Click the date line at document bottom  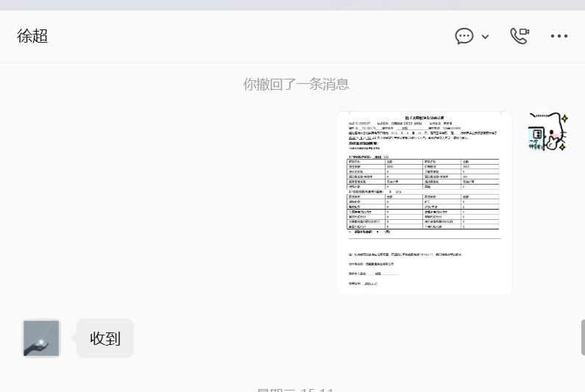pyautogui.click(x=363, y=283)
